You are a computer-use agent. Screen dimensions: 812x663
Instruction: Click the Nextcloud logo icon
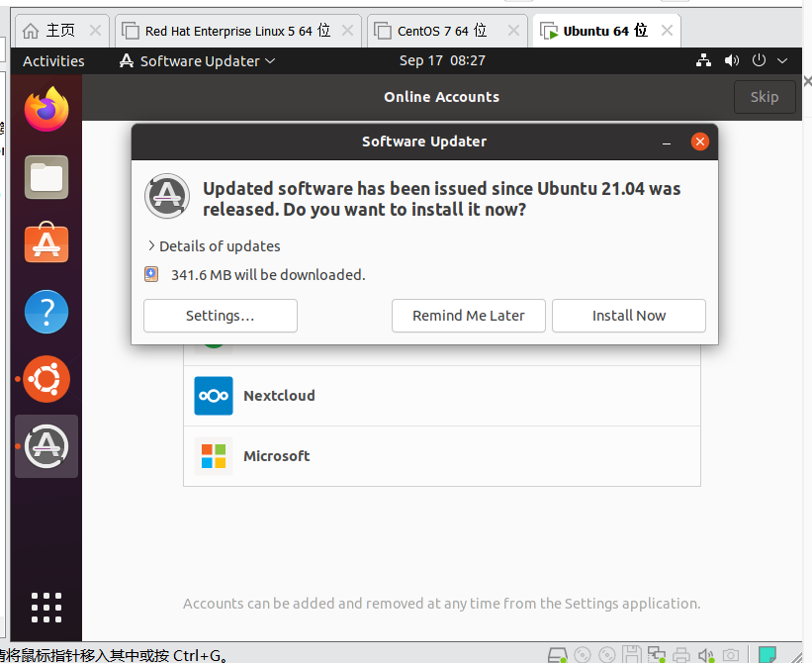pyautogui.click(x=214, y=396)
